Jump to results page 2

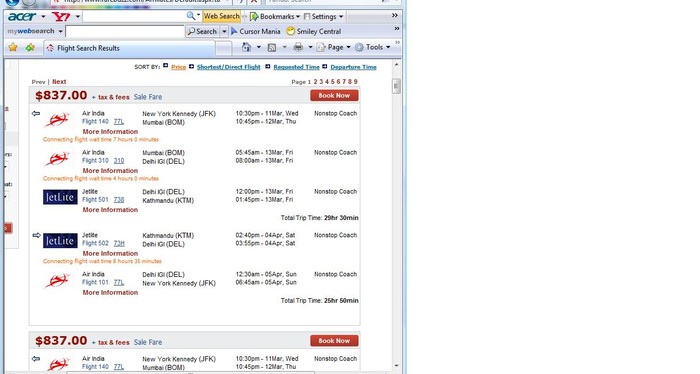[315, 82]
